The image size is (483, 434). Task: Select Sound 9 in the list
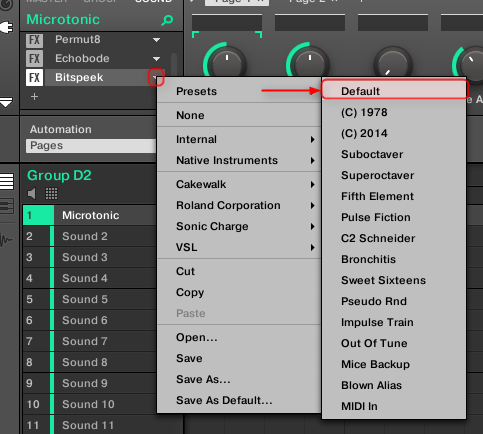pyautogui.click(x=89, y=383)
